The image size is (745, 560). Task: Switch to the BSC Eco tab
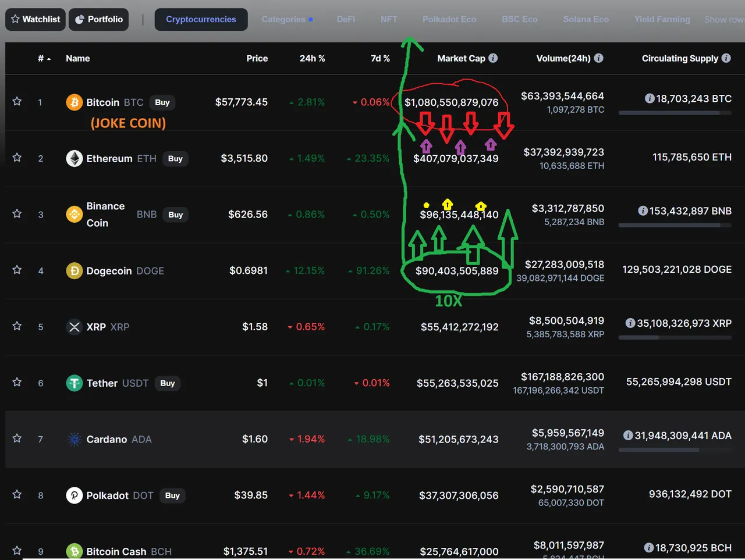(520, 19)
